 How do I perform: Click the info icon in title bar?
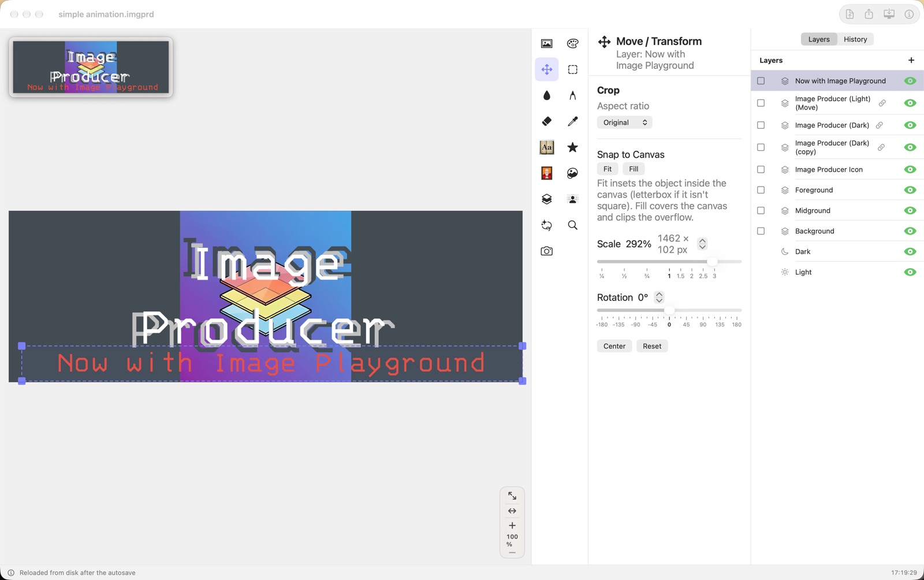point(909,14)
